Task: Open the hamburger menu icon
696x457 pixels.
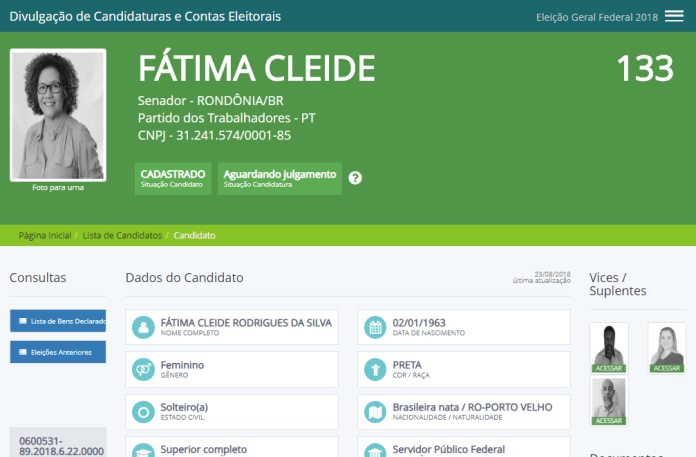Action: coord(673,16)
